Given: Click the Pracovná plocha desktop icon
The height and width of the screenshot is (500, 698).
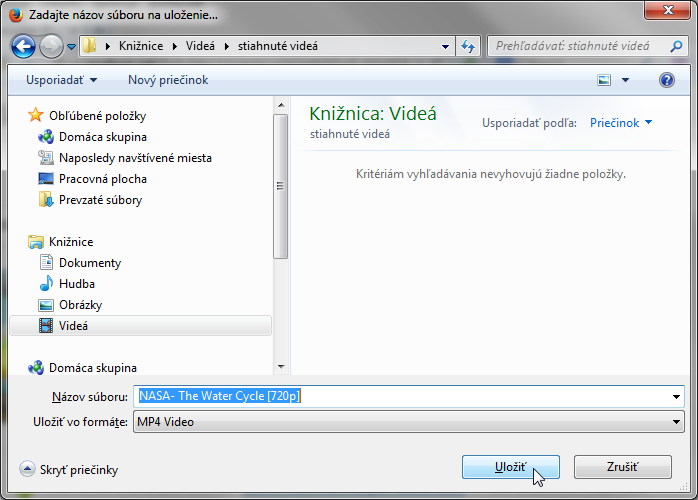Looking at the screenshot, I should pos(46,179).
